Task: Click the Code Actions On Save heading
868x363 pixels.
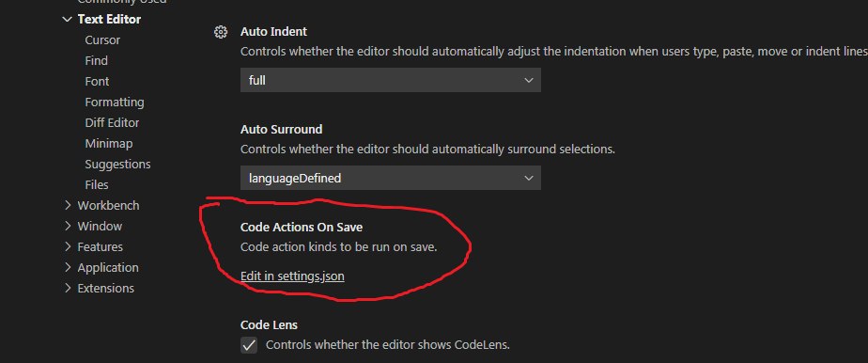Action: [302, 228]
